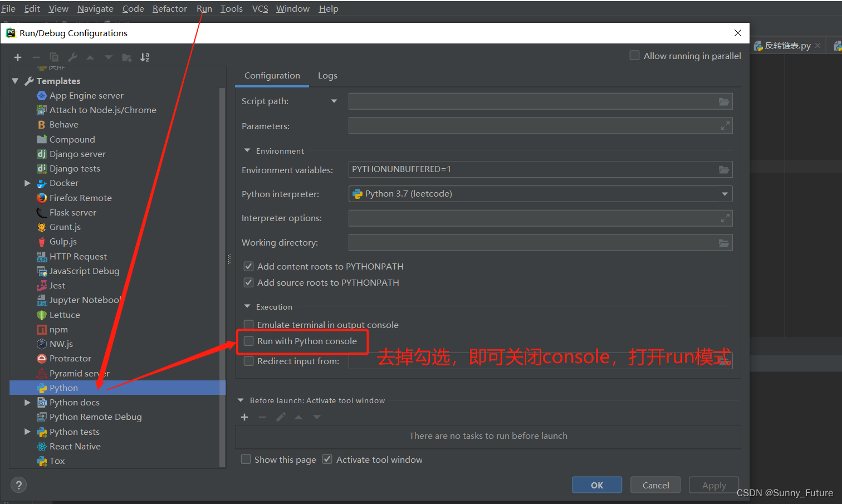This screenshot has height=504, width=842.
Task: Select the Firefox Remote template
Action: [x=80, y=198]
